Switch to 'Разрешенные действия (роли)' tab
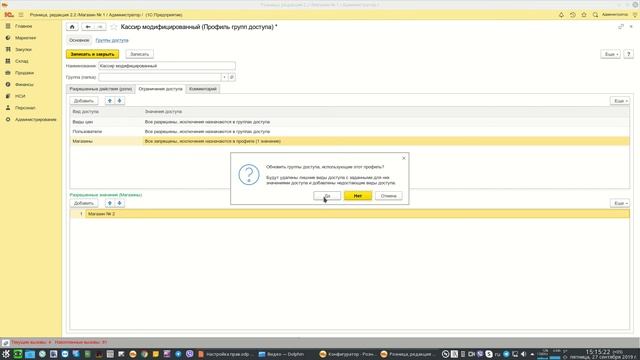The image size is (640, 360). click(x=100, y=89)
